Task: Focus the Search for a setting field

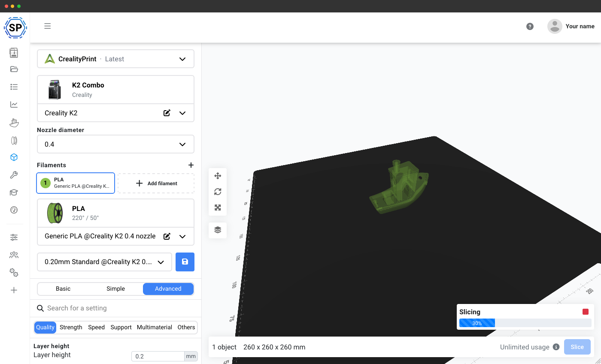Action: (x=115, y=308)
